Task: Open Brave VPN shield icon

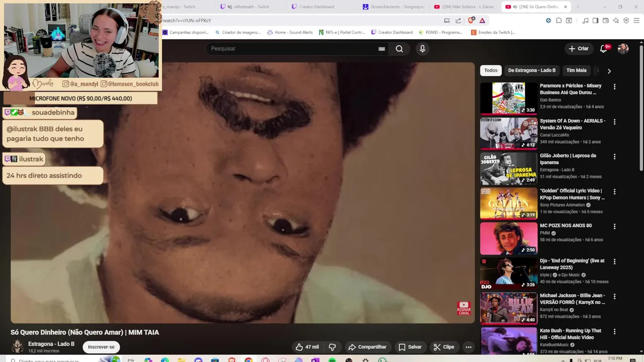Action: [x=626, y=21]
